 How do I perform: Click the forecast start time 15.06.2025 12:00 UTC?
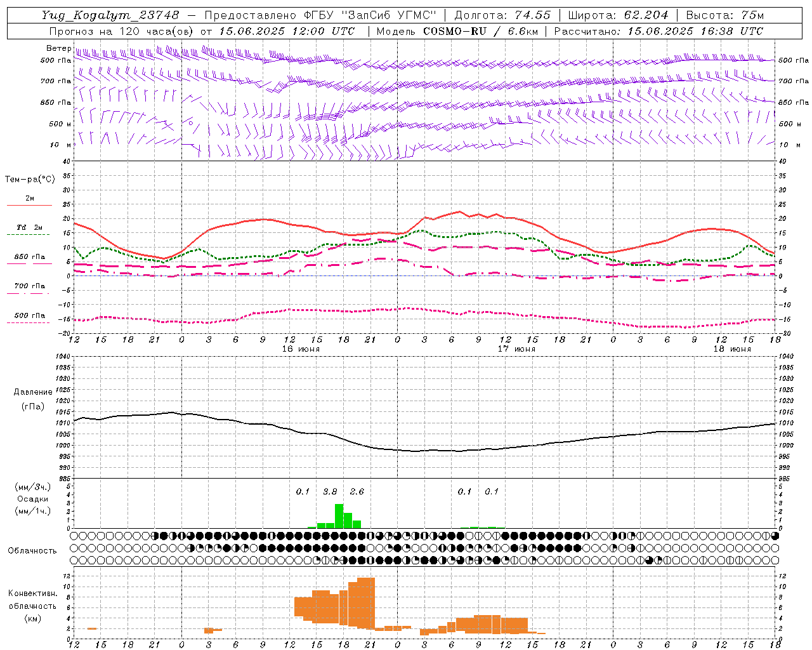(x=287, y=31)
